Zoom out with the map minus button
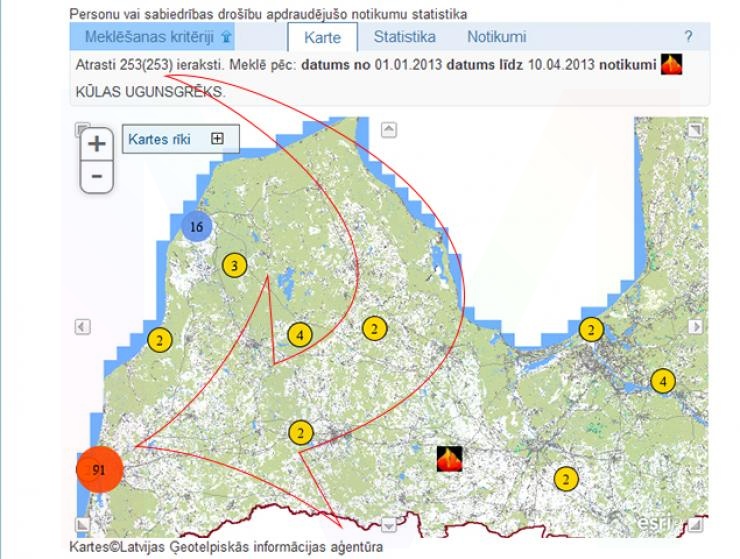This screenshot has height=559, width=740. (x=96, y=176)
